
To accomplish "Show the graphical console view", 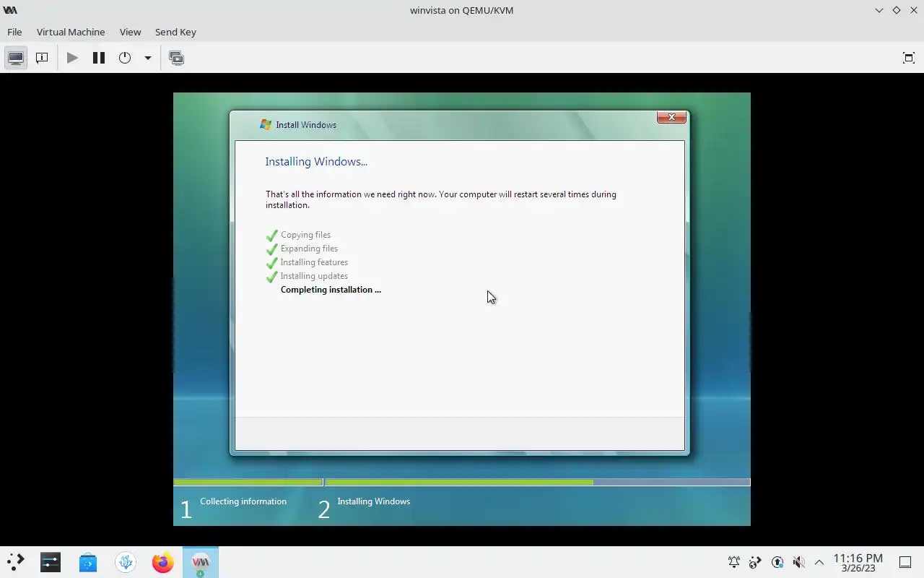I will (16, 58).
